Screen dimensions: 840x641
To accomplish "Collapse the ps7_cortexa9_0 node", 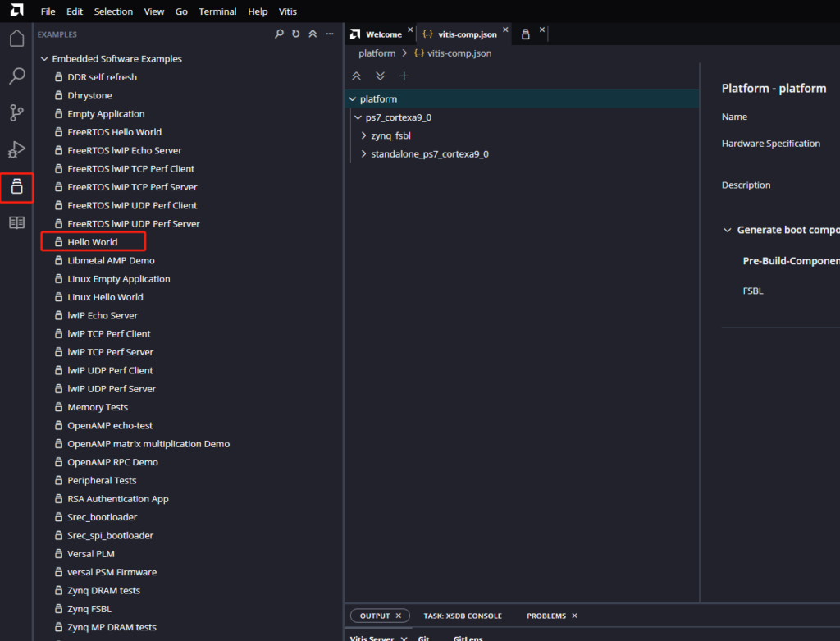I will coord(358,117).
